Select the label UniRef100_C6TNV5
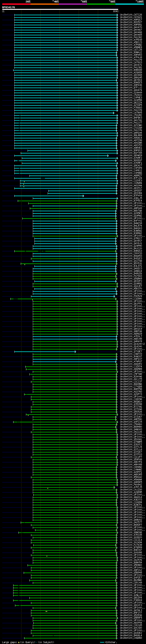This screenshot has width=146, height=644. [x=131, y=113]
